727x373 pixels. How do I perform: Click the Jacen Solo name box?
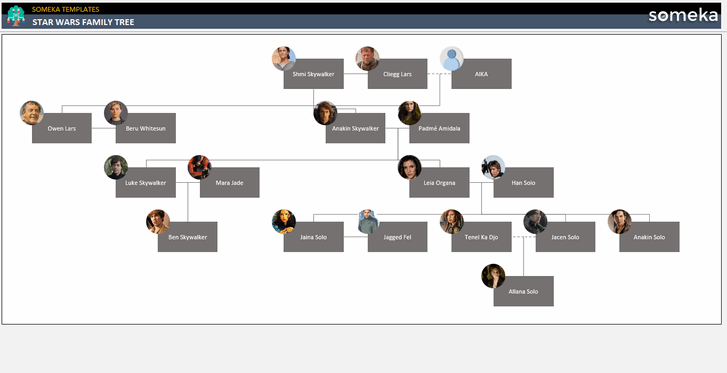[565, 237]
